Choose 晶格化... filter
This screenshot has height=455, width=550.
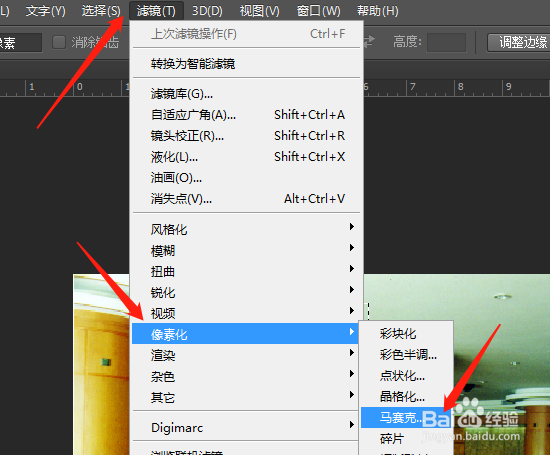pos(407,397)
